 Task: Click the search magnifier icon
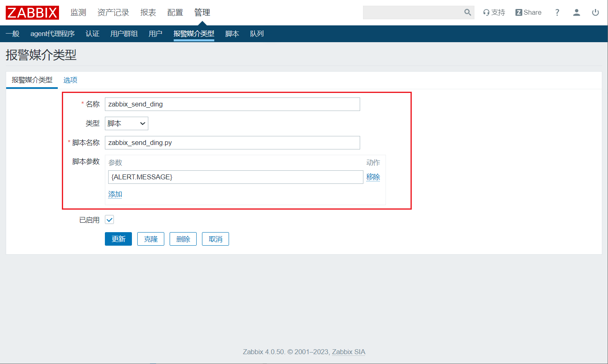pos(467,13)
